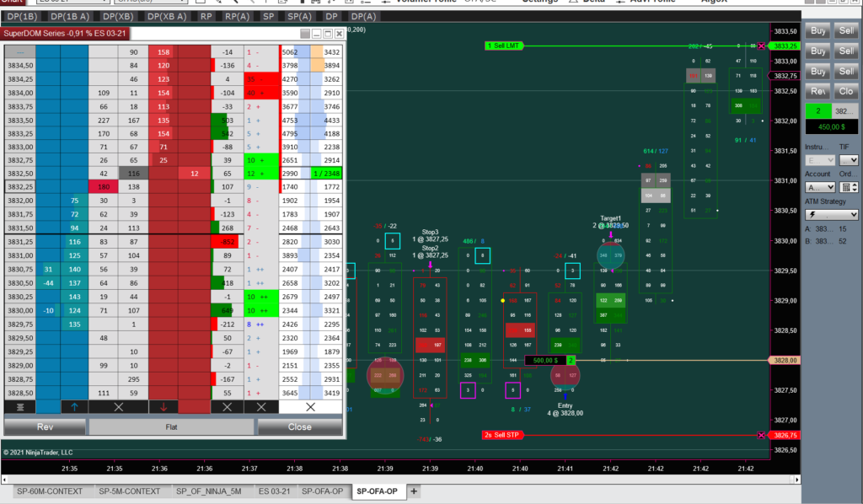Open the SP-60M-CONTEXT chart tab
The width and height of the screenshot is (863, 504).
(50, 491)
